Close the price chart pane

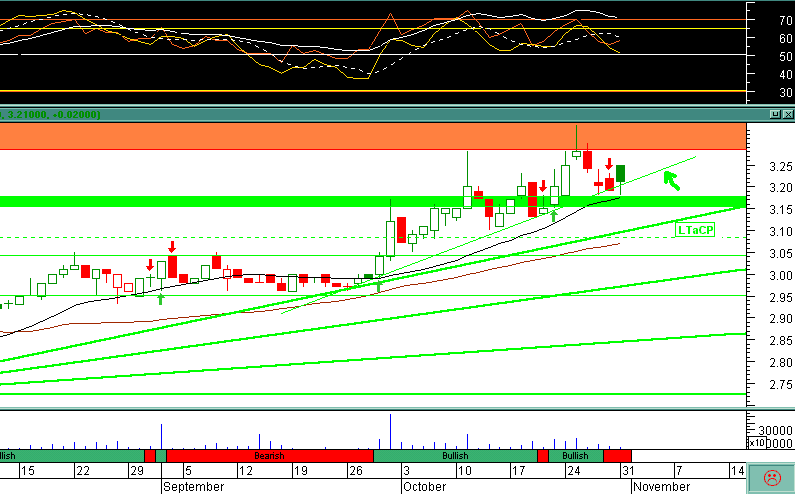click(x=788, y=115)
